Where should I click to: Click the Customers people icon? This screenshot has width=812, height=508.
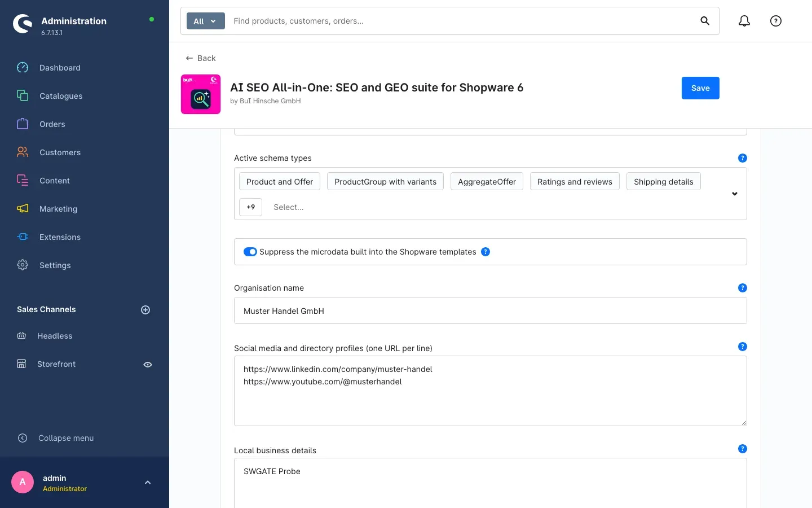pos(23,152)
